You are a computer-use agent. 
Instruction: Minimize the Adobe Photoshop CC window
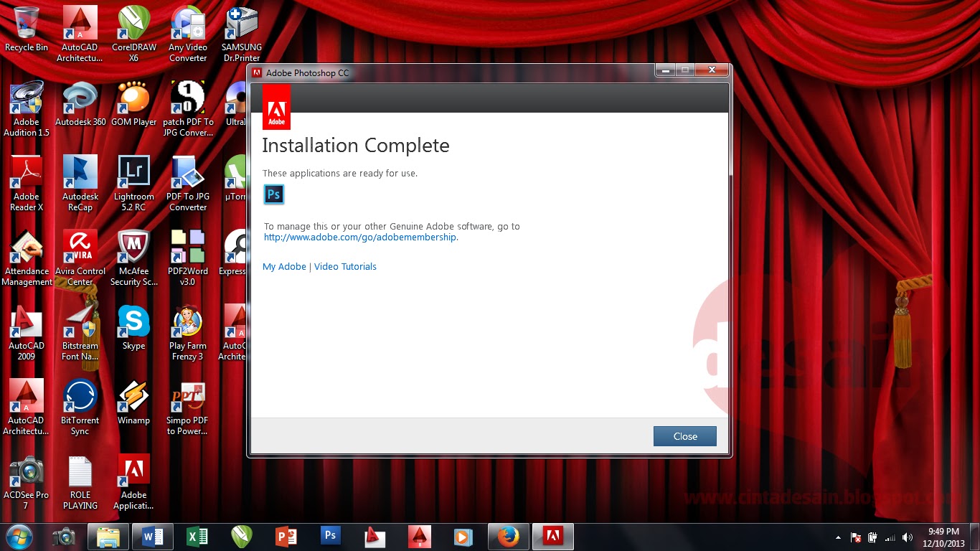(666, 70)
